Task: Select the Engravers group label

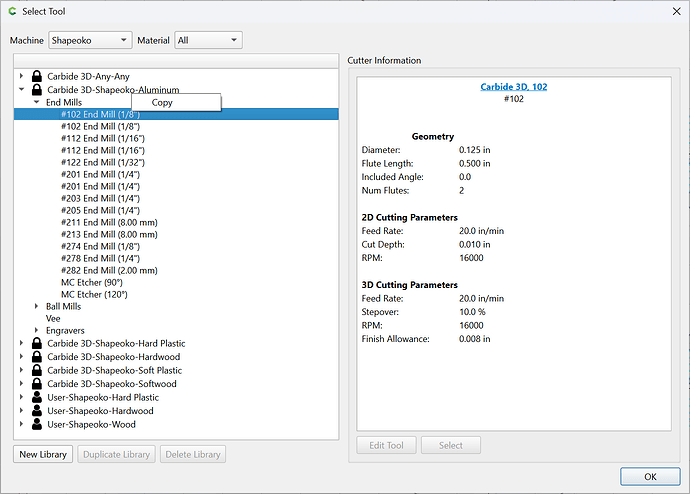Action: click(65, 330)
